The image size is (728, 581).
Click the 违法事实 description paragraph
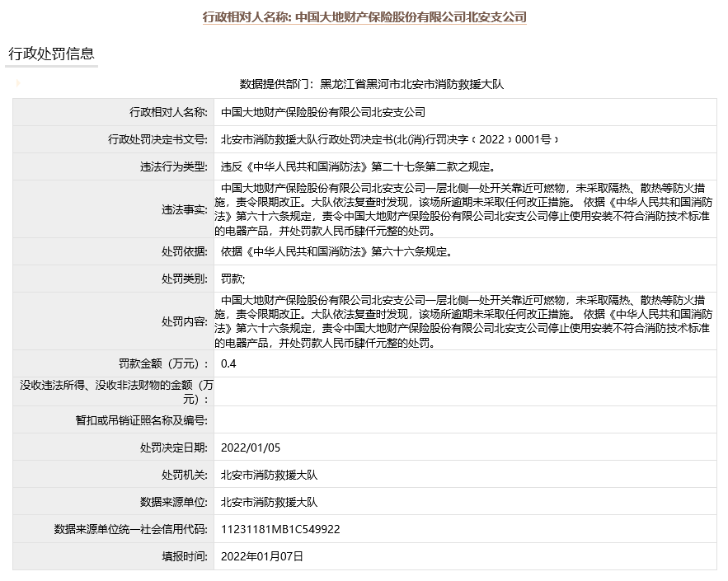[x=463, y=209]
